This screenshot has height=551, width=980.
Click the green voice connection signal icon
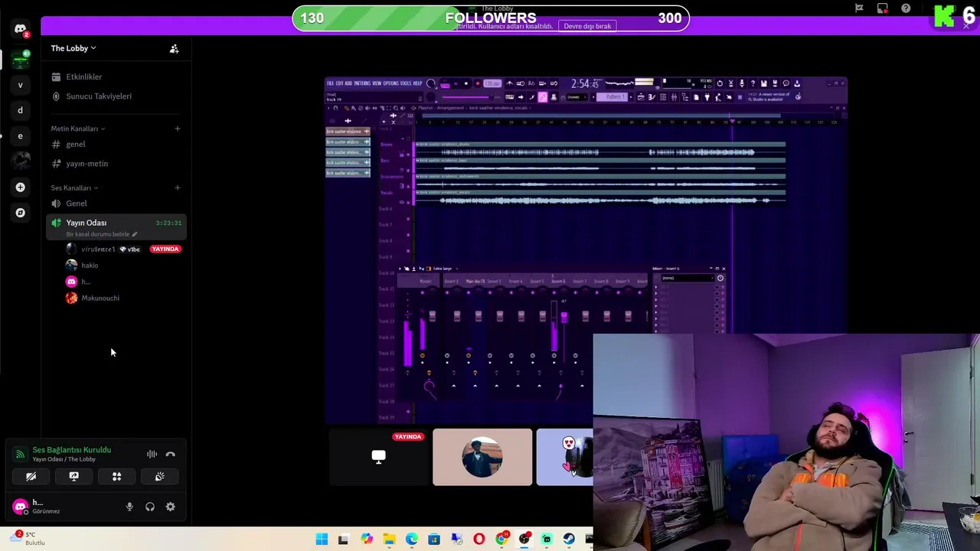click(x=20, y=455)
